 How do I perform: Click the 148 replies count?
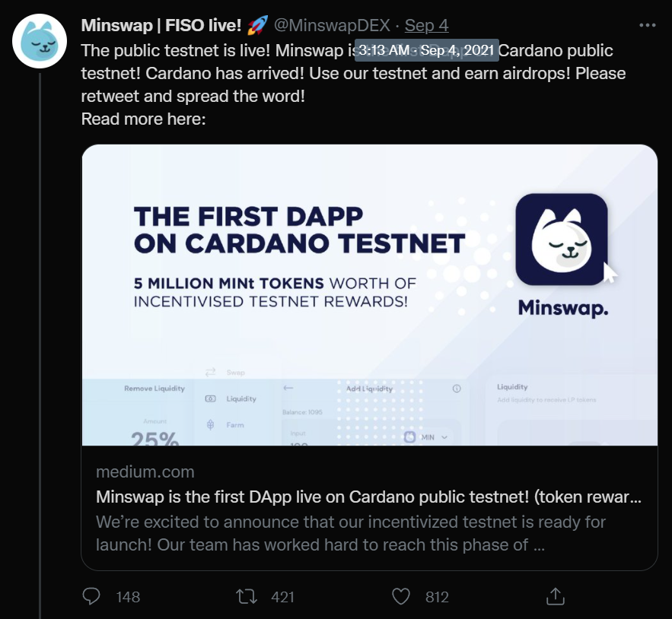[128, 597]
